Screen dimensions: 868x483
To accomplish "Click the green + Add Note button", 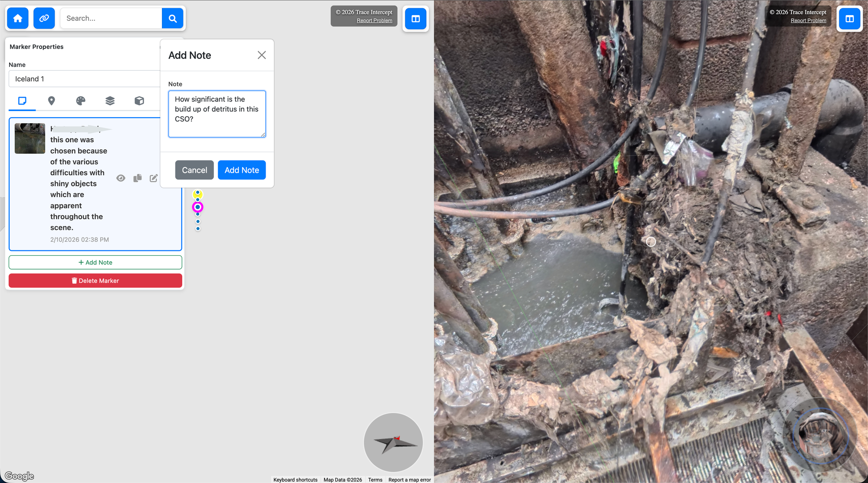I will click(95, 262).
